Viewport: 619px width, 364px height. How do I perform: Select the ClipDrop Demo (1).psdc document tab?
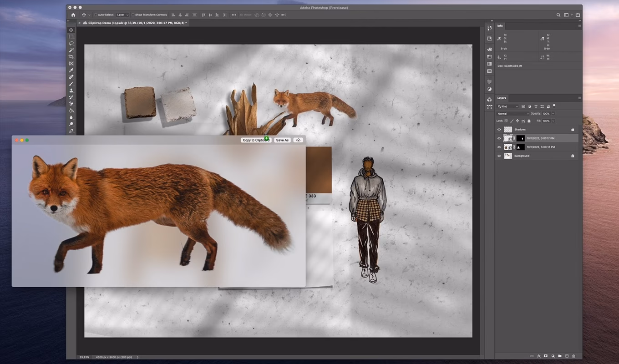(134, 23)
